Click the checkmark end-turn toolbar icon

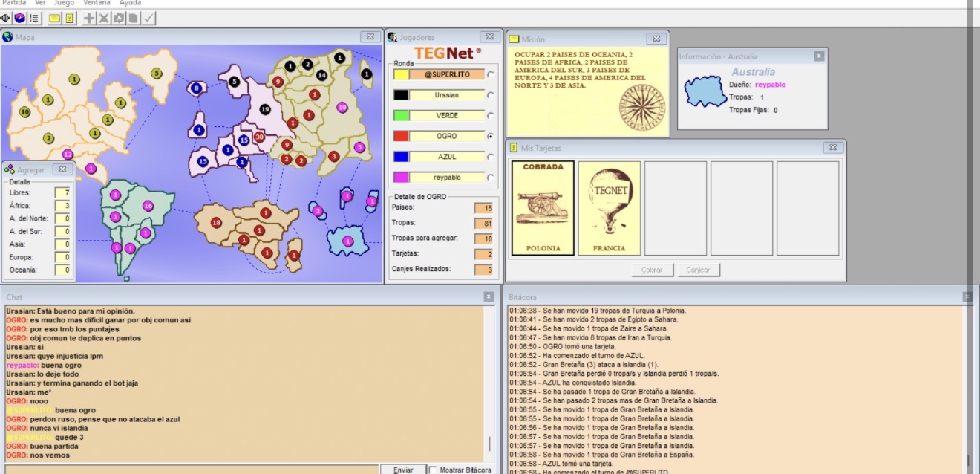click(x=148, y=18)
